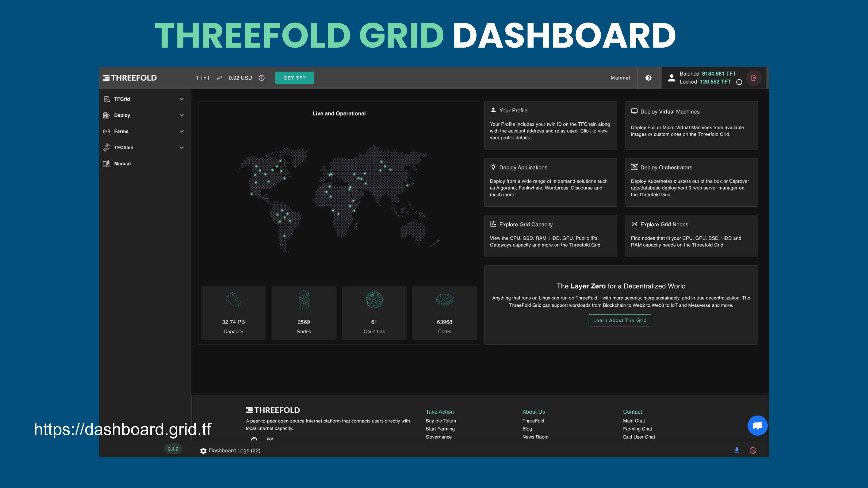The height and width of the screenshot is (488, 868).
Task: Click the ThreeFold logo in header
Action: point(130,78)
